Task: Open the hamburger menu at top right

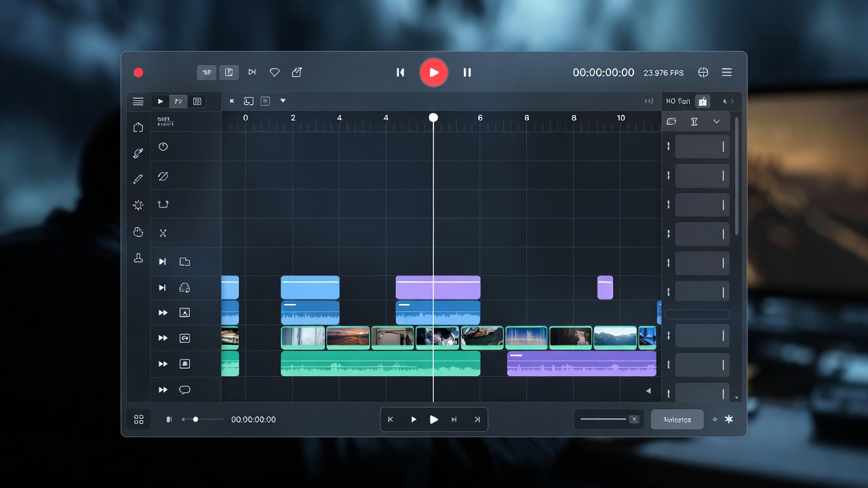Action: [x=726, y=72]
